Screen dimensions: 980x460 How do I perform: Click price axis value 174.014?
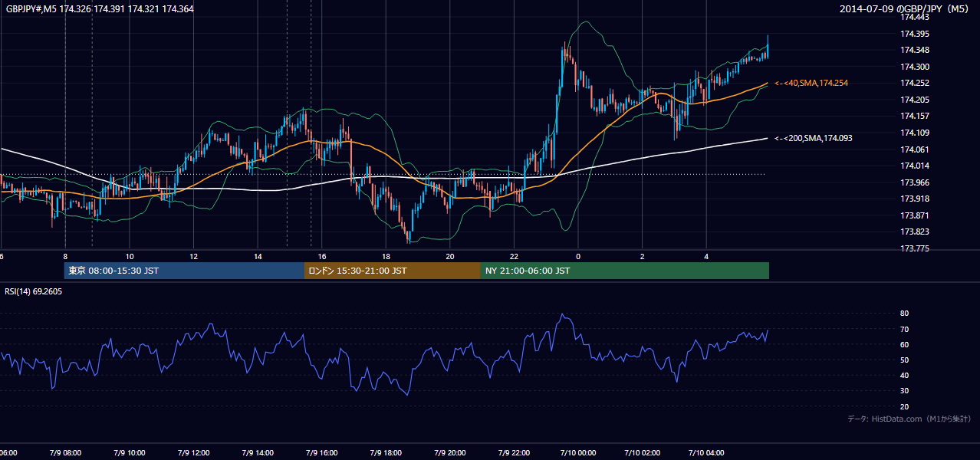[x=915, y=166]
